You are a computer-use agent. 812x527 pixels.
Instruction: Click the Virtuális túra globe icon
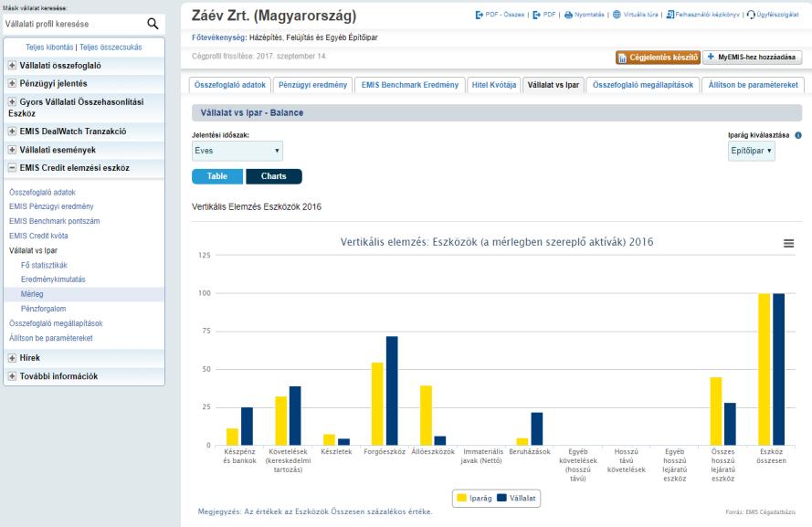coord(617,15)
